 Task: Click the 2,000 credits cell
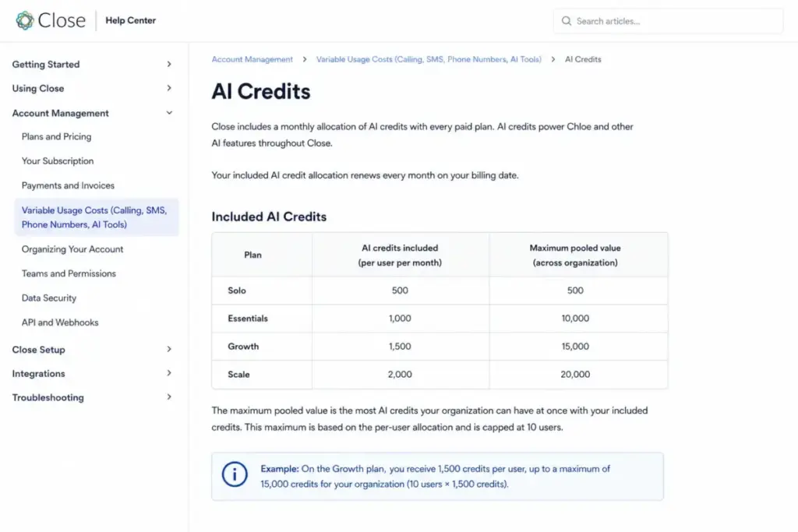(x=400, y=375)
